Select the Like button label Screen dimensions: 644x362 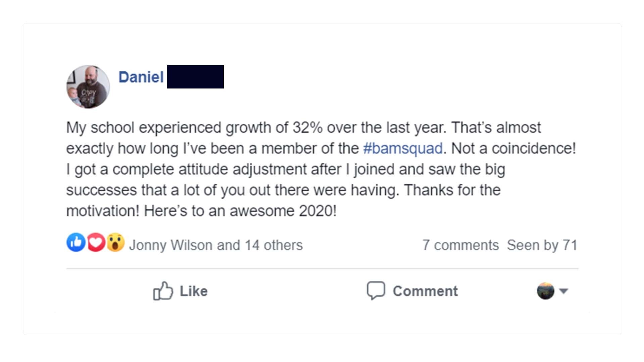click(x=194, y=291)
